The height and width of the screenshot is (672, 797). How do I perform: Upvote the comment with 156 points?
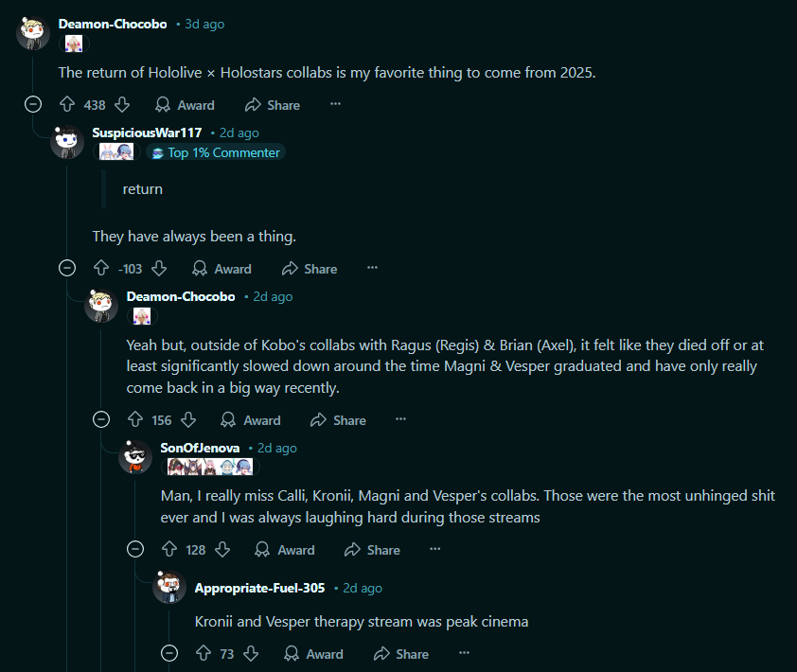[x=135, y=420]
